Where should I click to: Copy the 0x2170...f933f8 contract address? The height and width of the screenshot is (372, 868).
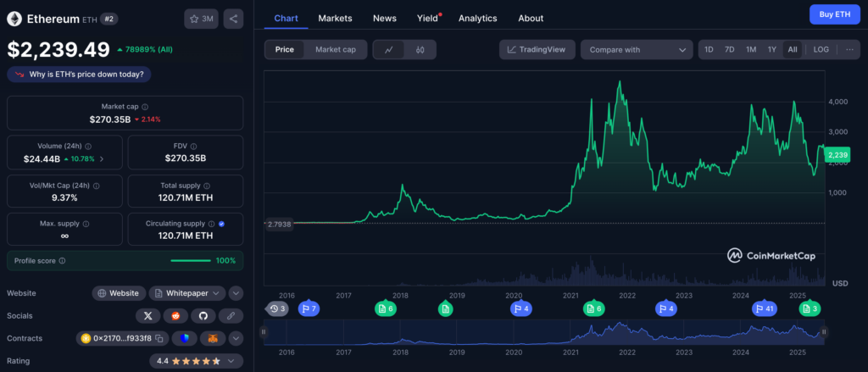pyautogui.click(x=159, y=338)
